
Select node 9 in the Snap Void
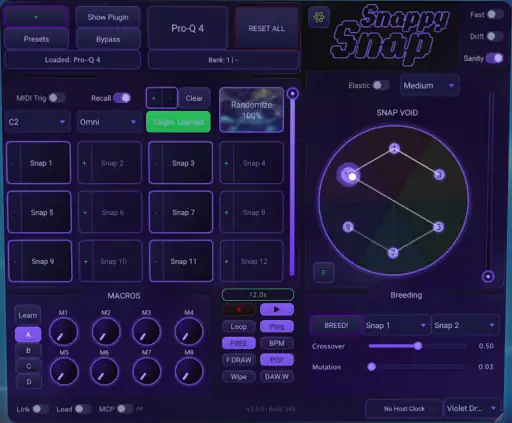[348, 227]
